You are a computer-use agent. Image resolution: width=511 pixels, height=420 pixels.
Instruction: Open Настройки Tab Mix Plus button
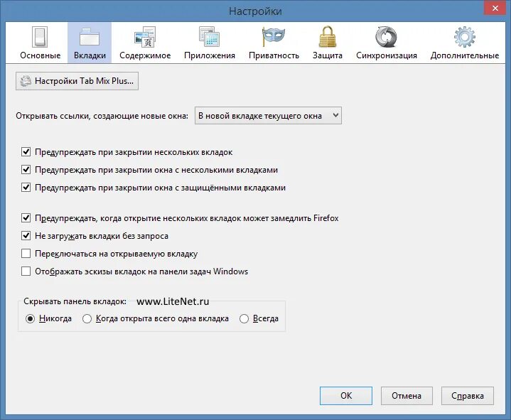77,81
